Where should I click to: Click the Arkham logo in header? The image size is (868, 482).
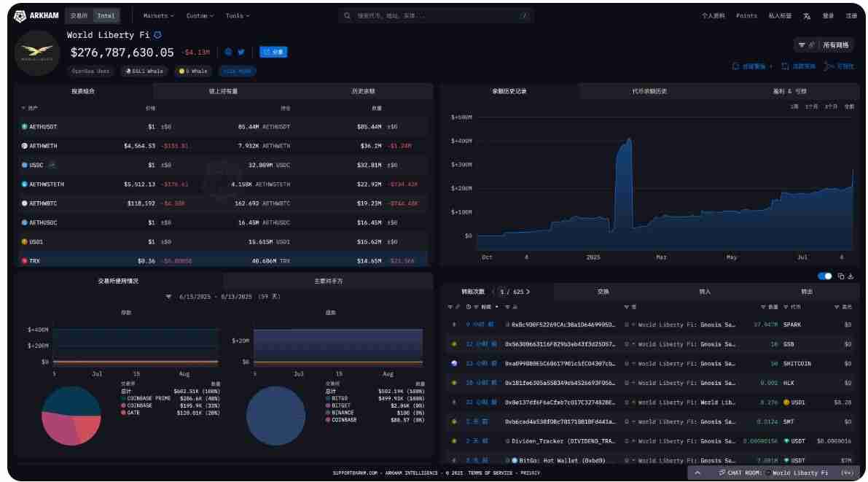[x=36, y=15]
